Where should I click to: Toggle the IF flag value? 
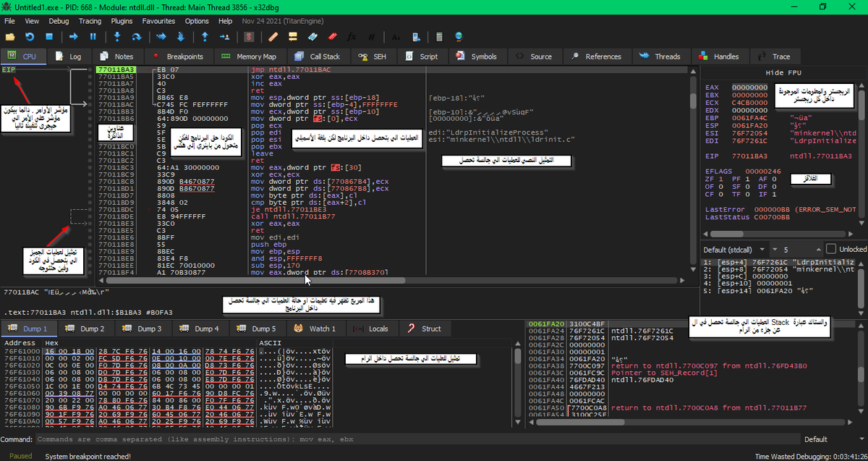point(773,193)
